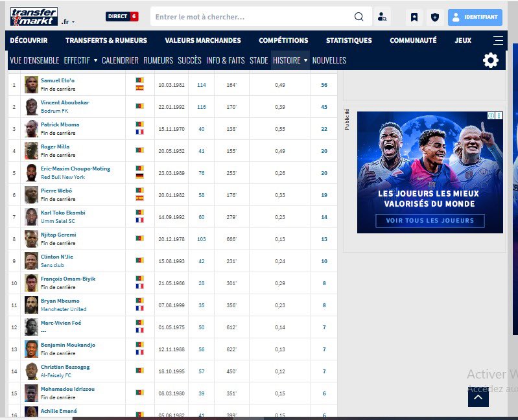518x420 pixels.
Task: Click Pierre Webó's portrait thumbnail
Action: (x=31, y=195)
